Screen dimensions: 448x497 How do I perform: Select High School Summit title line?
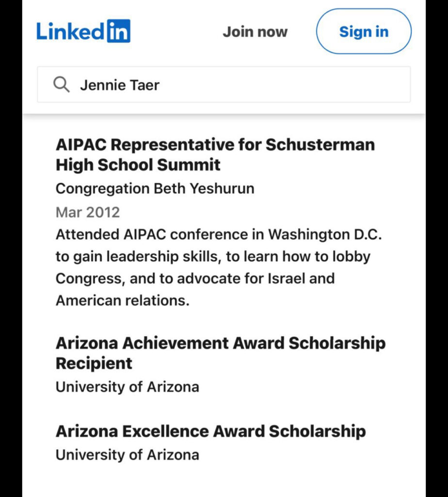[138, 165]
